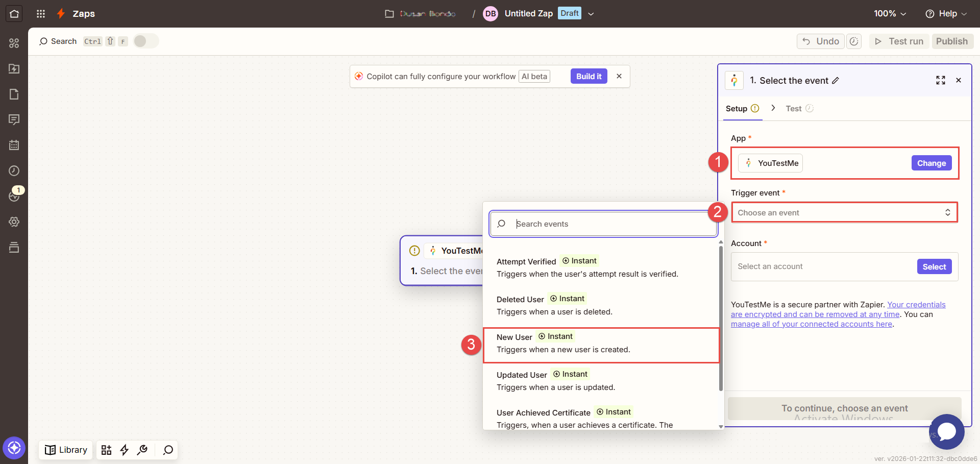Click the Untitled Zap title
This screenshot has height=464, width=980.
click(x=528, y=14)
